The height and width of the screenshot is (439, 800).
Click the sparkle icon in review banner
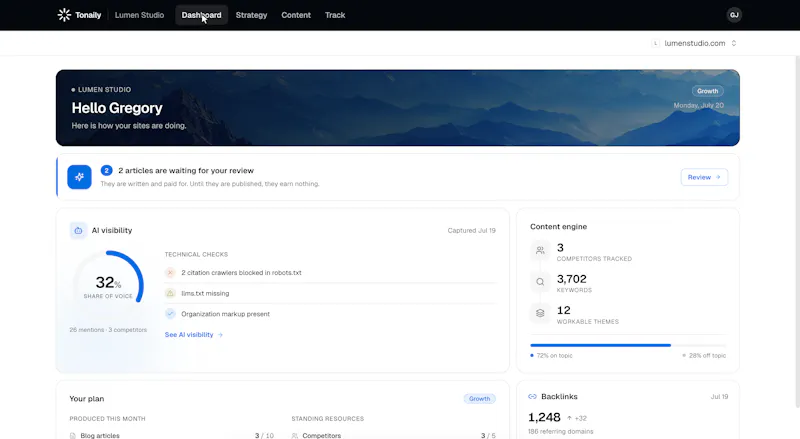(79, 177)
